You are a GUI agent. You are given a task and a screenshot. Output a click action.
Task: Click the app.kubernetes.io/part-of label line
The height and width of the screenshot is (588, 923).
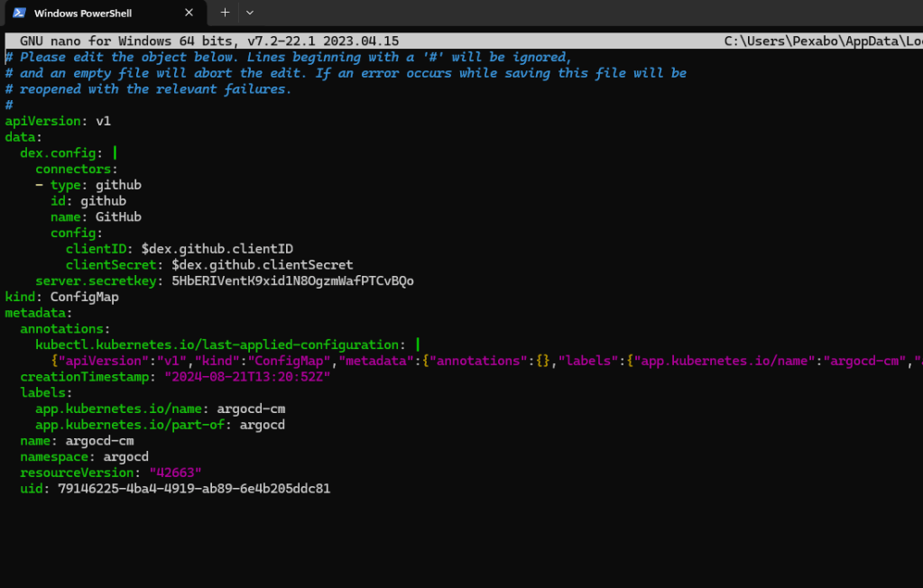pyautogui.click(x=160, y=425)
